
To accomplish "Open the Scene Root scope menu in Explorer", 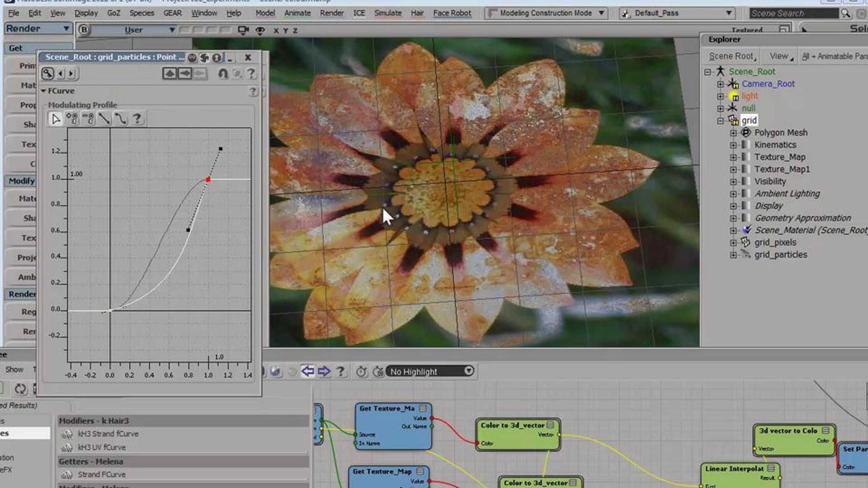I will [x=732, y=56].
